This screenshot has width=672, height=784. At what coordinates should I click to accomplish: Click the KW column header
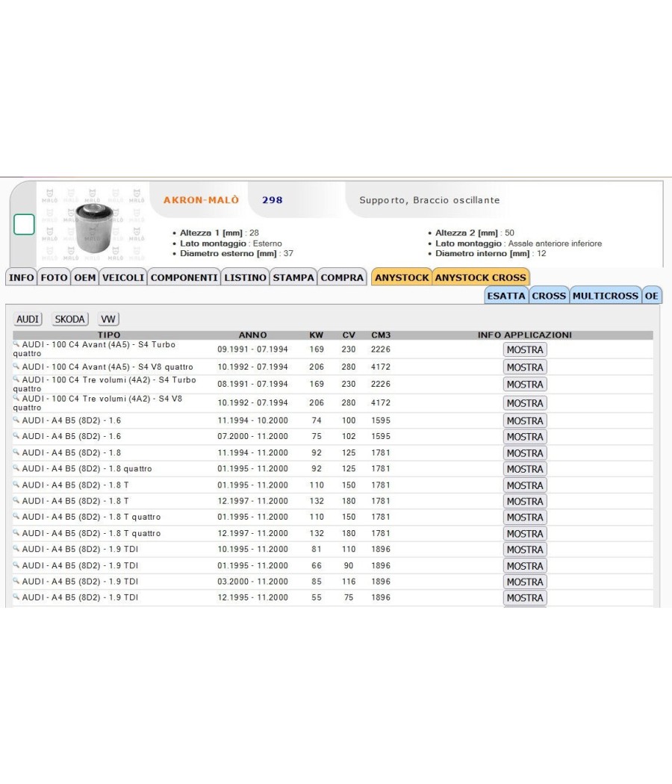tap(317, 335)
